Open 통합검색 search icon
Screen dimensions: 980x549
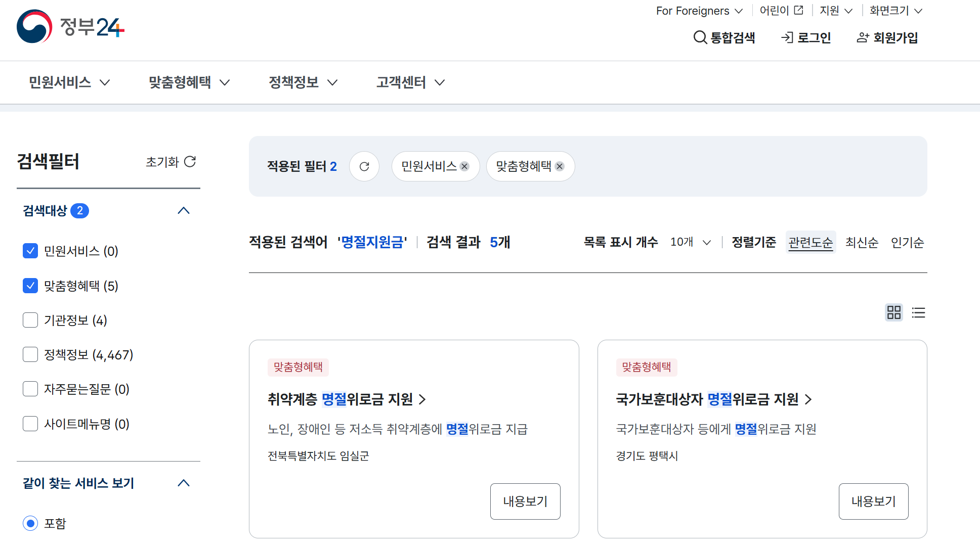(700, 37)
